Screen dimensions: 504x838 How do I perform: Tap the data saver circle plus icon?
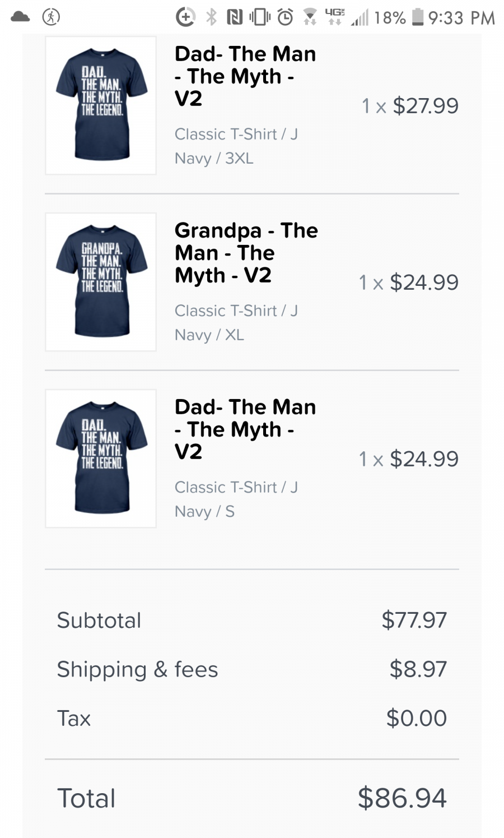pos(185,17)
